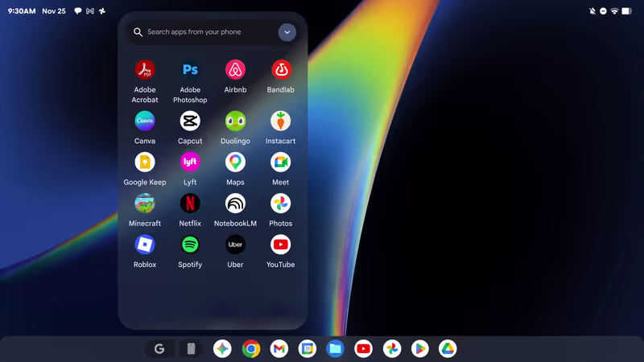Open Google Photos from the taskbar
The image size is (644, 362).
[392, 349]
